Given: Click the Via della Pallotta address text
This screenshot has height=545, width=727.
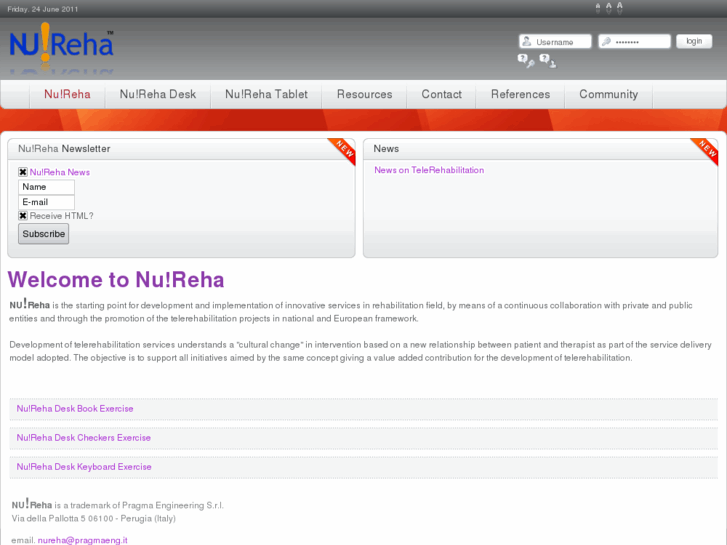Looking at the screenshot, I should coord(94,519).
